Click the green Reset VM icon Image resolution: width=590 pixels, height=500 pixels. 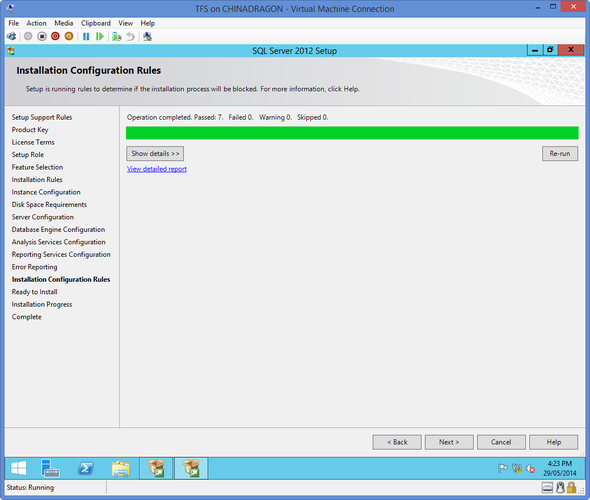[x=100, y=36]
